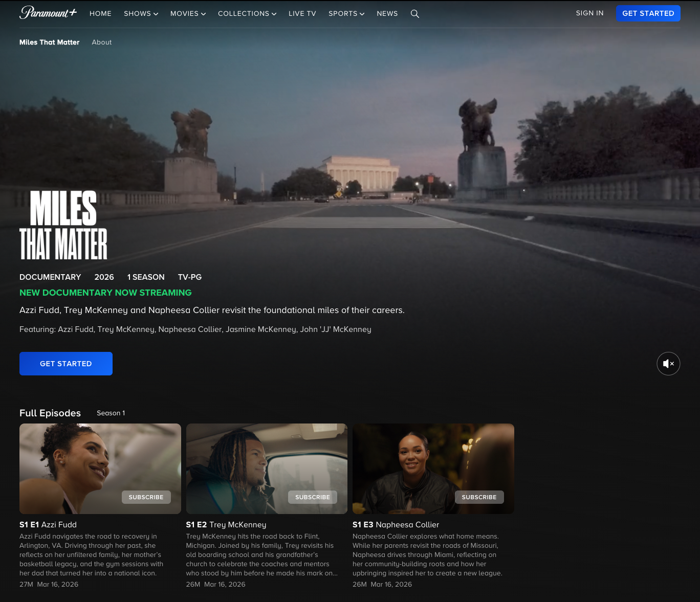Expand the Shows dropdown menu
Viewport: 700px width, 602px height.
pyautogui.click(x=141, y=14)
